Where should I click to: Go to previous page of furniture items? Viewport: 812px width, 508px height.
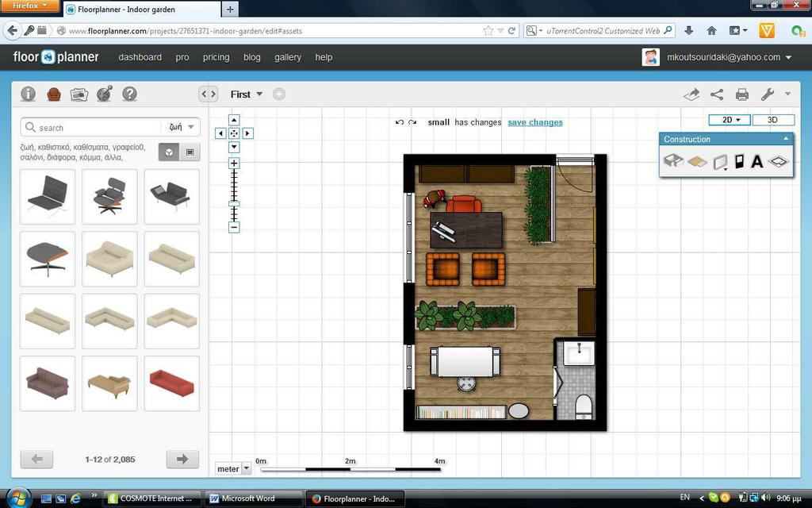coord(36,460)
